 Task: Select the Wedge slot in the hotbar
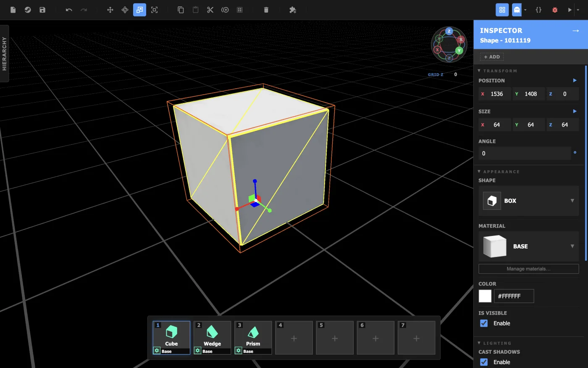pyautogui.click(x=212, y=338)
